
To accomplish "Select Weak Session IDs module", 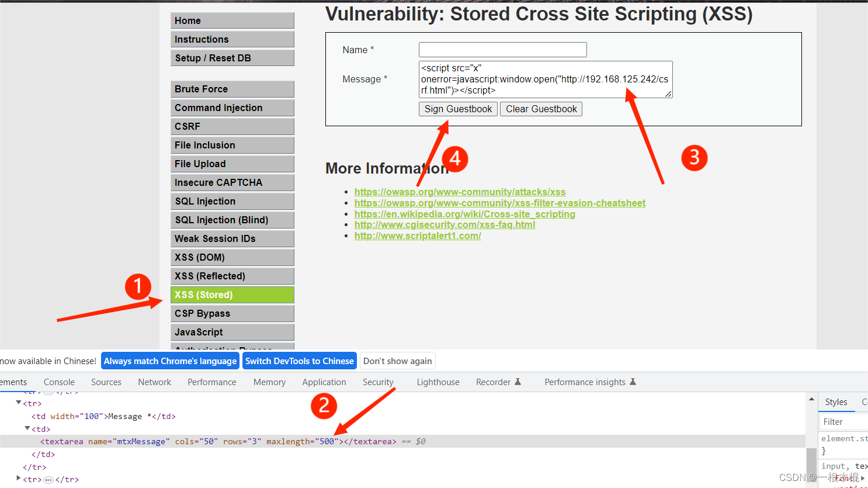I will click(x=232, y=238).
